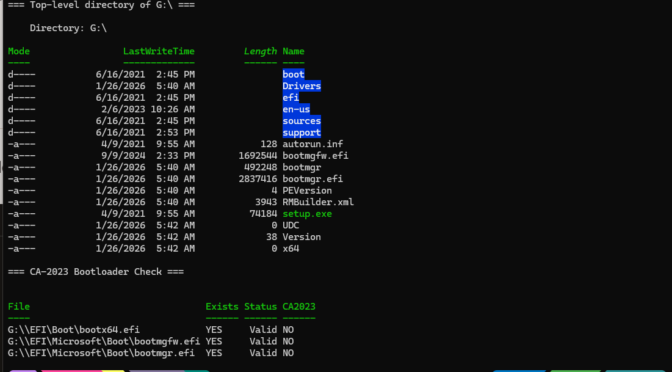Select the RMBuilder.xml file name
672x372 pixels.
tap(318, 202)
